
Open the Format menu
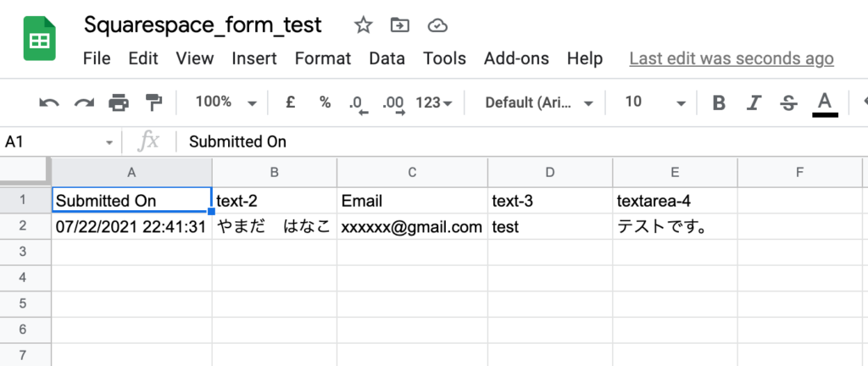323,58
